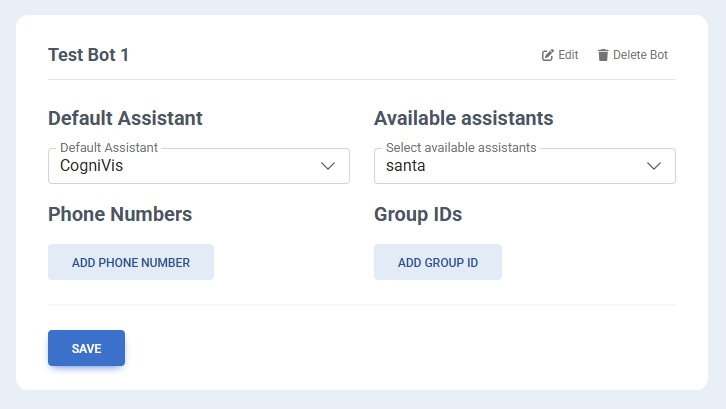This screenshot has height=409, width=726.
Task: Click the Phone Numbers section heading
Action: (120, 214)
